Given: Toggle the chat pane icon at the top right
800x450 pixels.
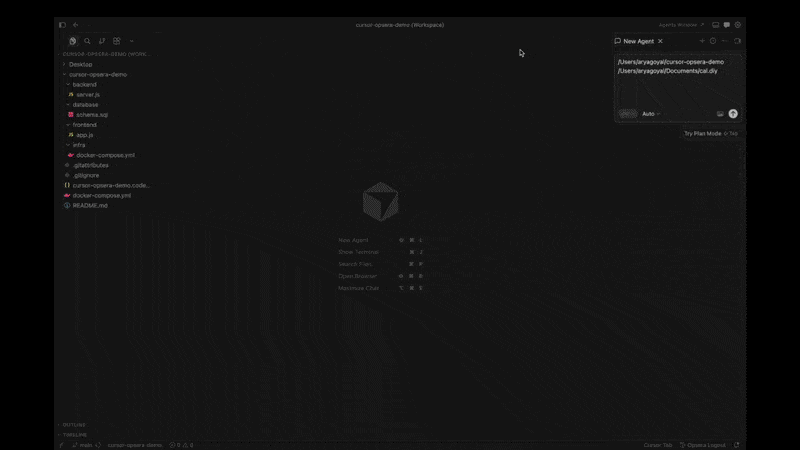Looking at the screenshot, I should 727,24.
